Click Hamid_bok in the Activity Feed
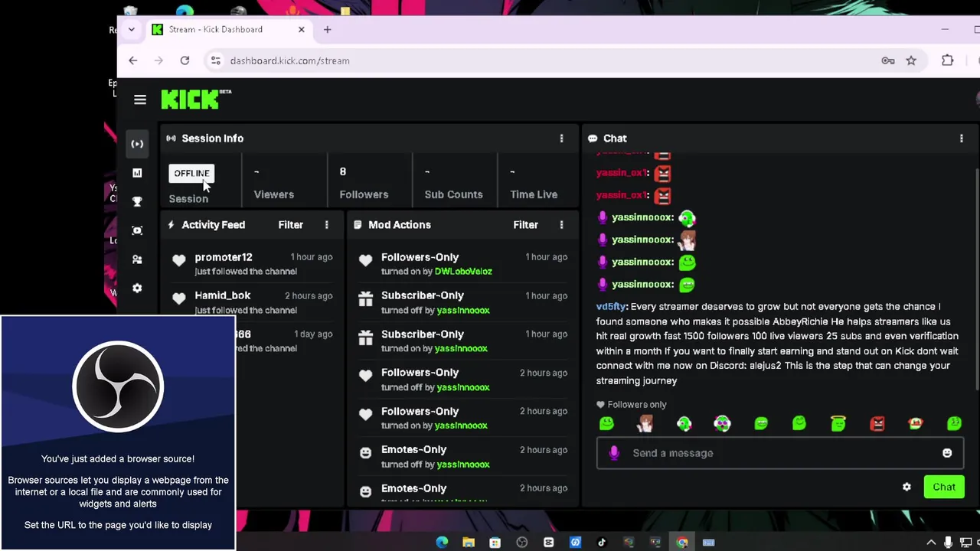The height and width of the screenshot is (551, 980). pos(222,295)
